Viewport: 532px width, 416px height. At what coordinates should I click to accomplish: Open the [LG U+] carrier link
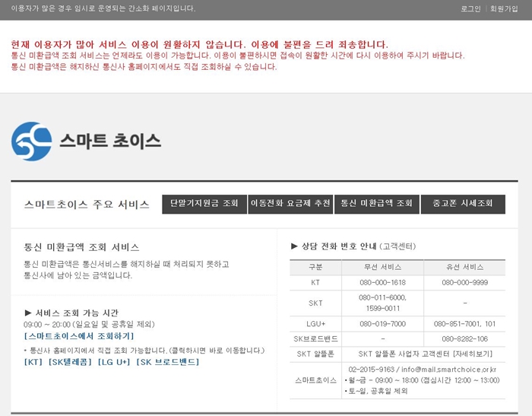[x=114, y=362]
